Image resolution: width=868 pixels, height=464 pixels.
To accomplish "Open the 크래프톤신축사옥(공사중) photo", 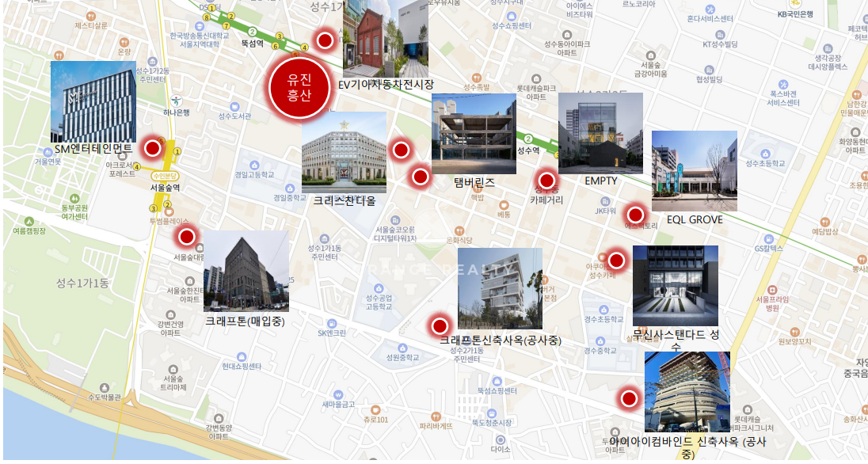I will [x=500, y=288].
